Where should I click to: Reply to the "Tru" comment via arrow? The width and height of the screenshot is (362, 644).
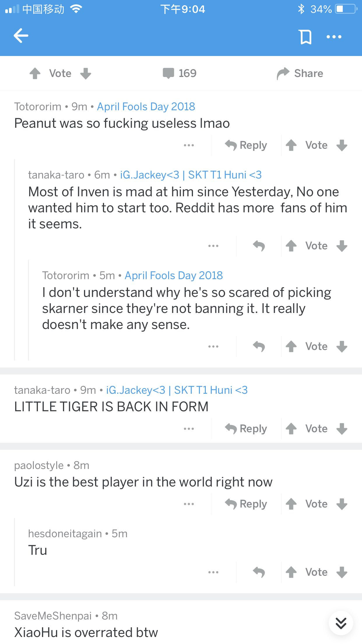(x=259, y=572)
